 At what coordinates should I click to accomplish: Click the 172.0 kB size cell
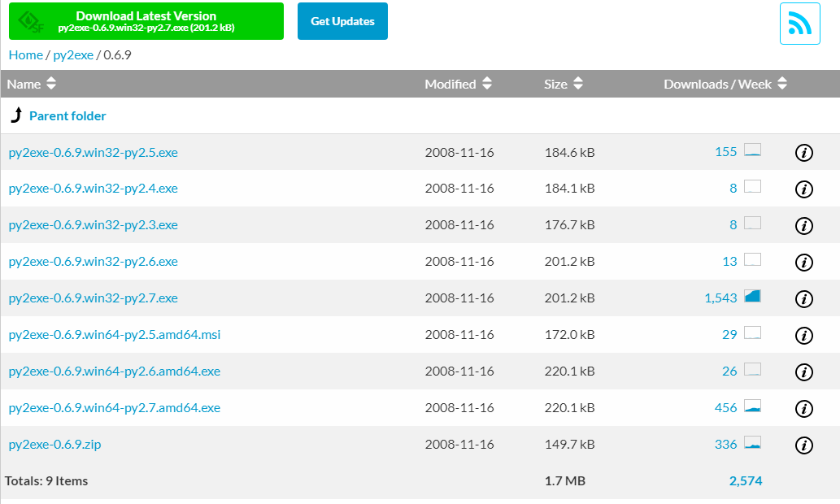click(569, 335)
